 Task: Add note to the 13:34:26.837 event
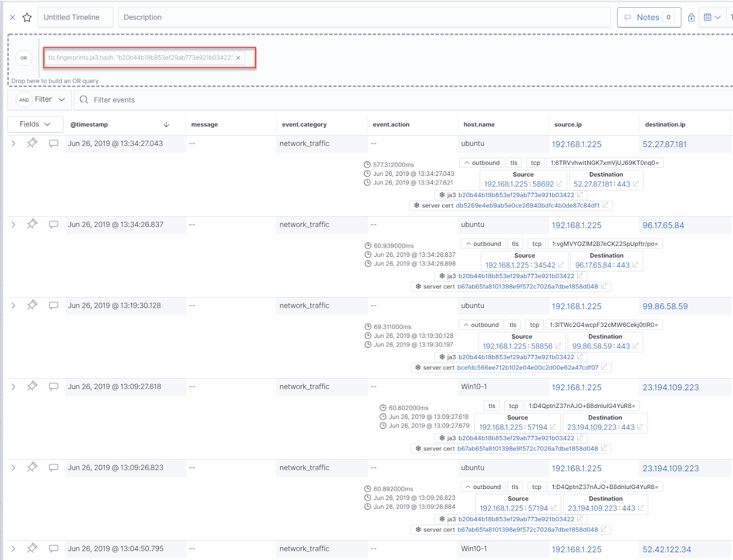pyautogui.click(x=54, y=224)
